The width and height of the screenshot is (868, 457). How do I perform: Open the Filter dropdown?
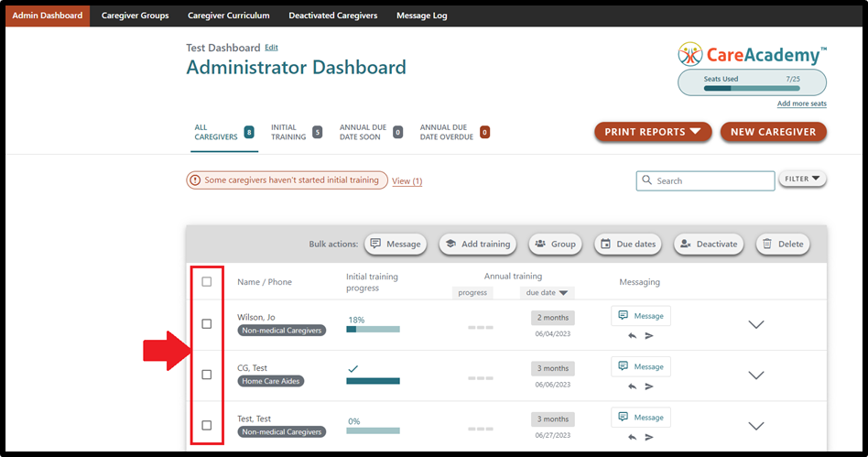click(x=802, y=179)
